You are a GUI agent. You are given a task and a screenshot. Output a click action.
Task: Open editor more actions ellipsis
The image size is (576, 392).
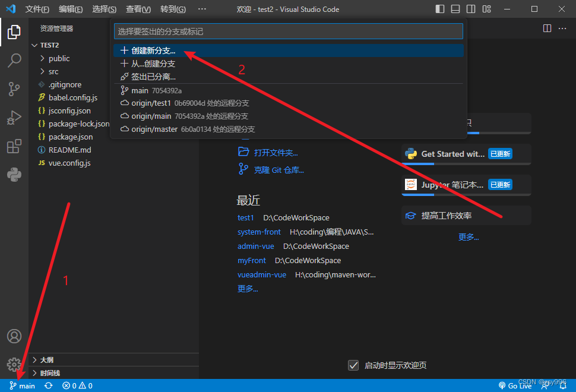coord(562,29)
